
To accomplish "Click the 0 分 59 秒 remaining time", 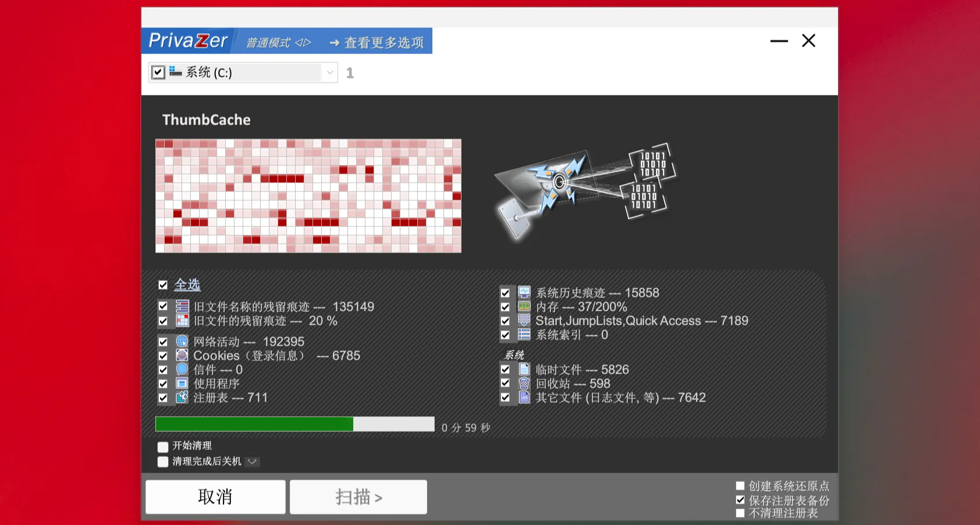I will [466, 428].
